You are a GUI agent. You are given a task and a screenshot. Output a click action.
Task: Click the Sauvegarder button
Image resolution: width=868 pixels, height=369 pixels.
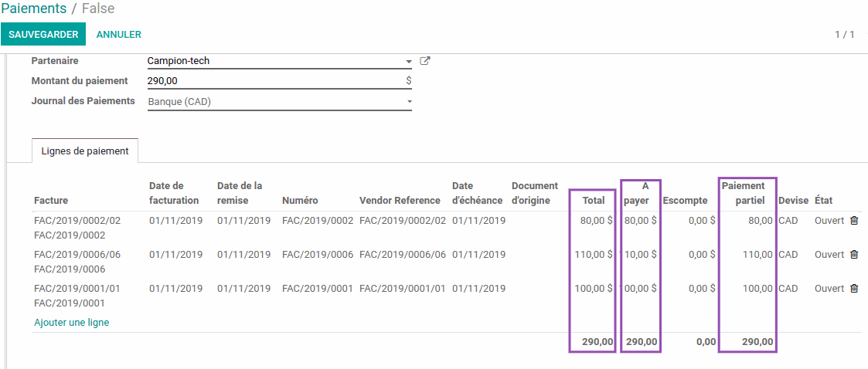tap(43, 35)
